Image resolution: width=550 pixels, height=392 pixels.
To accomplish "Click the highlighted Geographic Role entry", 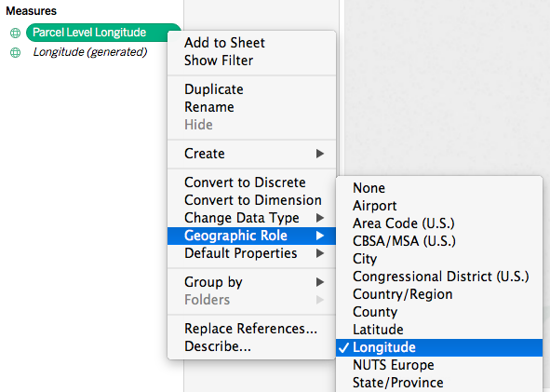I will click(251, 236).
